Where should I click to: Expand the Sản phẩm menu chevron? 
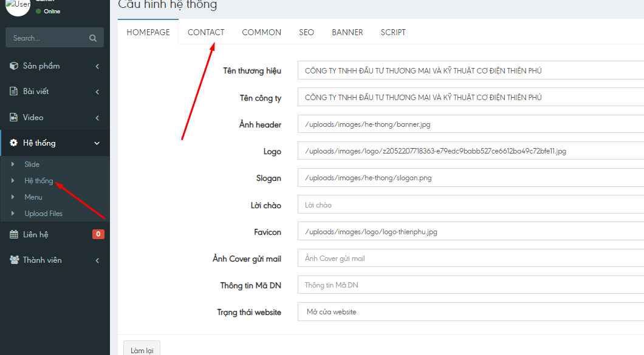click(97, 66)
